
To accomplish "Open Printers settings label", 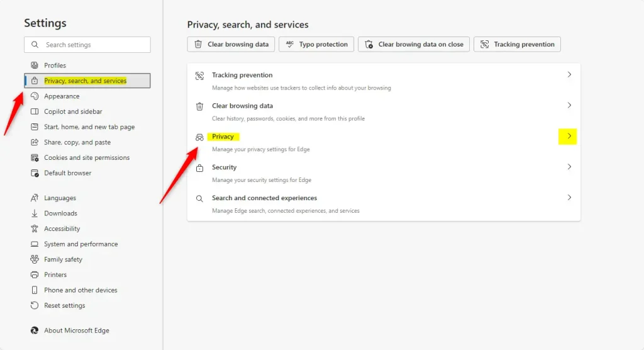I will [55, 274].
